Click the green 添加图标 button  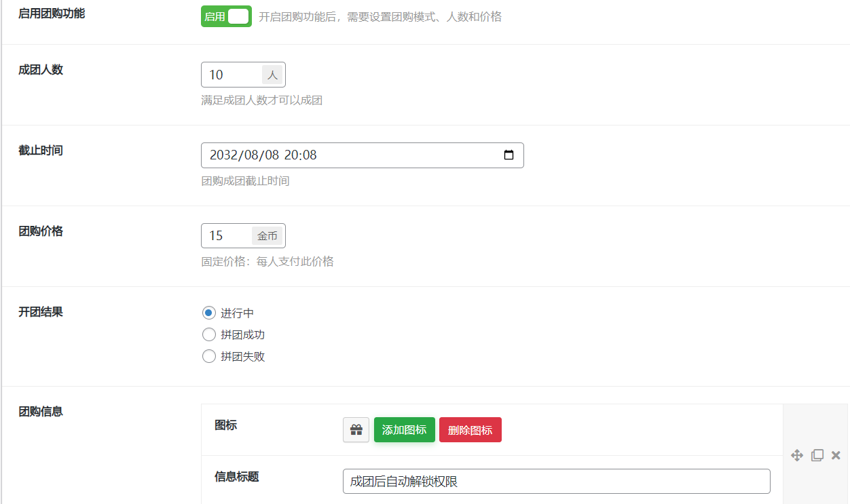point(405,430)
